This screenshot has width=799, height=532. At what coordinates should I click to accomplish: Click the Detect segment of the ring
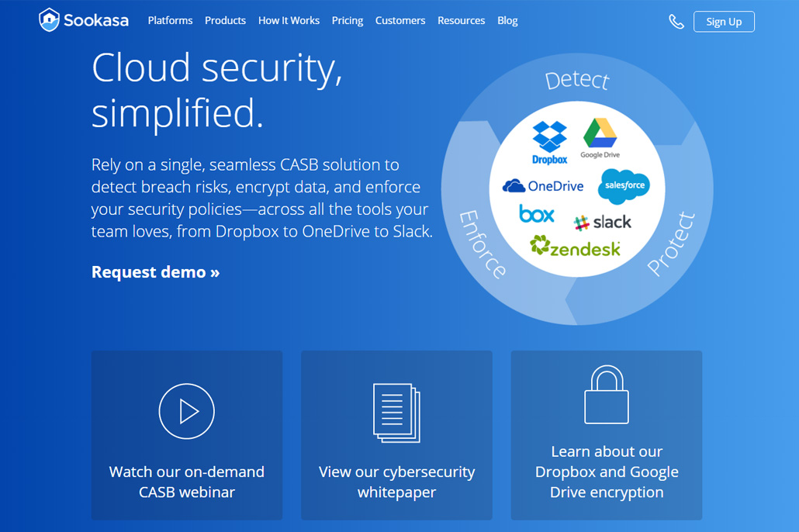coord(577,81)
